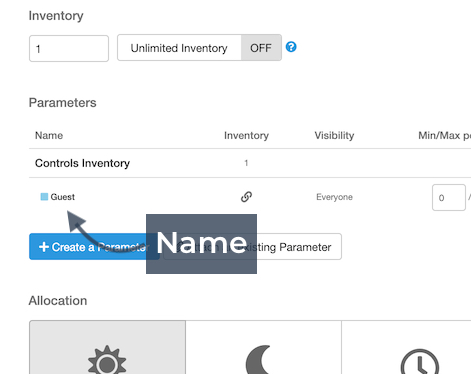The height and width of the screenshot is (374, 471).
Task: Click the Inventory column header
Action: [x=246, y=135]
